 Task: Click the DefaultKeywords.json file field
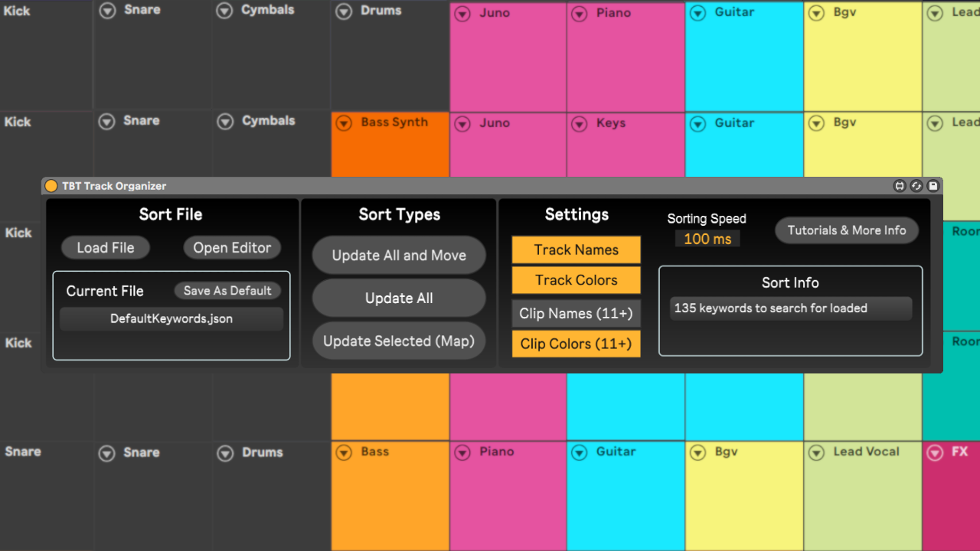pos(171,319)
